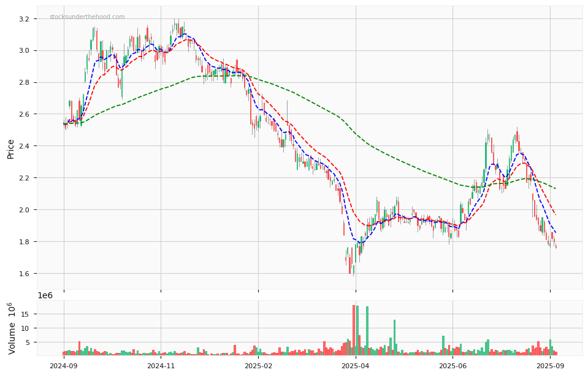
Task: Click the 2024-09 date label
Action: click(x=64, y=366)
